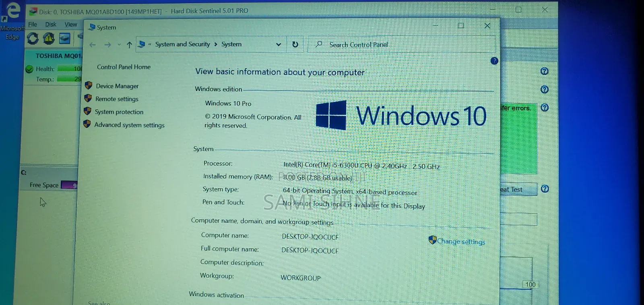Image resolution: width=644 pixels, height=305 pixels.
Task: Open the File menu in Hard Disk Sentinel
Action: [x=33, y=25]
